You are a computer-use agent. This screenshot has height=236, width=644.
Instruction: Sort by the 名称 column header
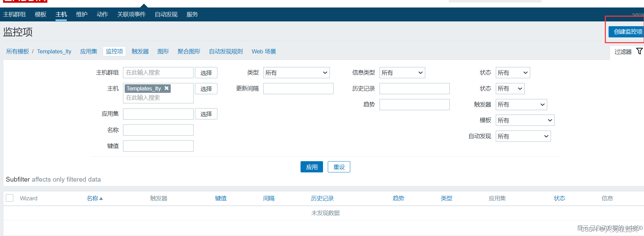(x=94, y=198)
